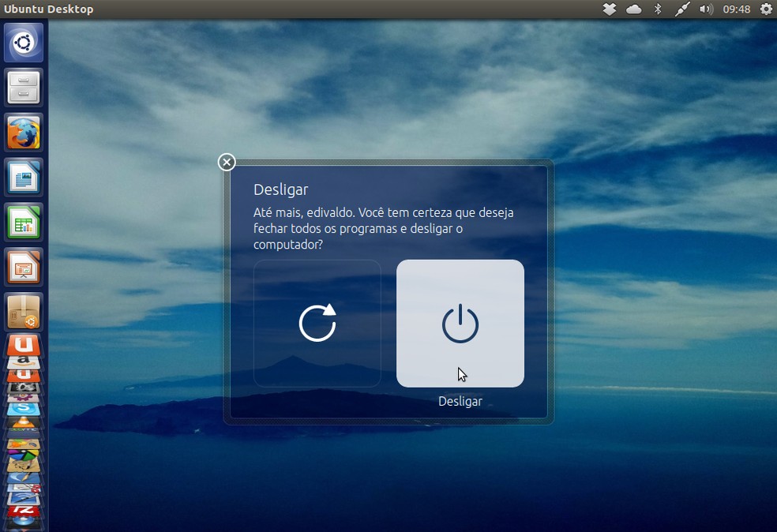Launch Skype from the launcher
The width and height of the screenshot is (777, 532).
tap(23, 409)
